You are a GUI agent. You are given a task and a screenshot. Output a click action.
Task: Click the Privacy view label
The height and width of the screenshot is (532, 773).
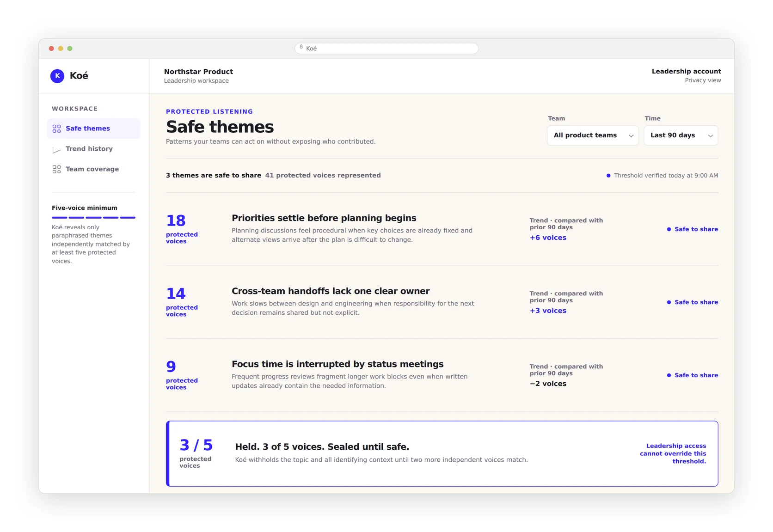coord(703,80)
